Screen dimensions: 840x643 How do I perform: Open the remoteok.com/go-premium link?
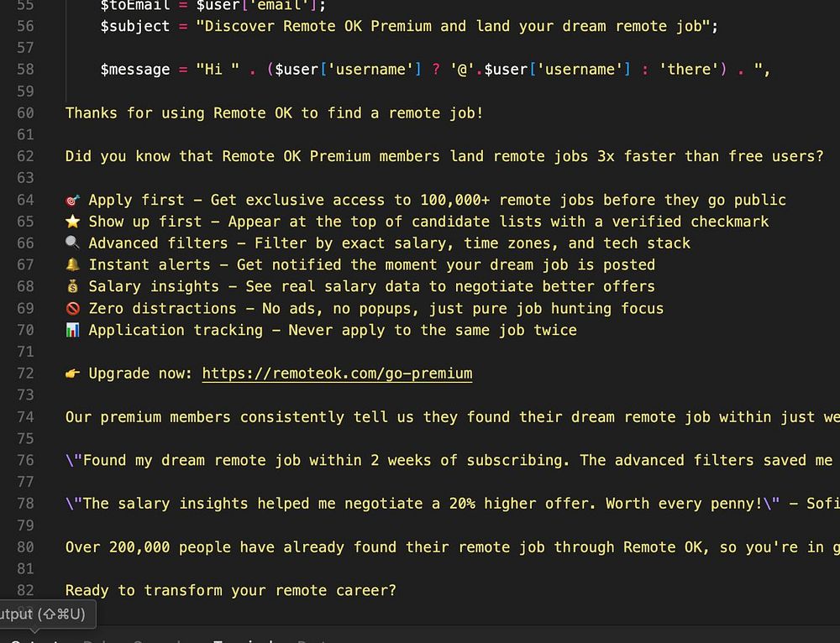[x=337, y=374]
